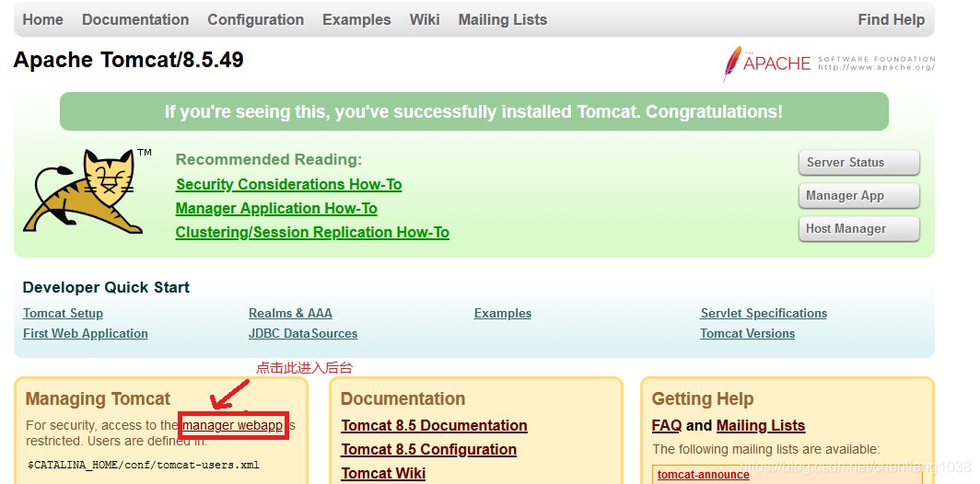980x484 pixels.
Task: Open Tomcat 8.5 Configuration link
Action: [429, 450]
